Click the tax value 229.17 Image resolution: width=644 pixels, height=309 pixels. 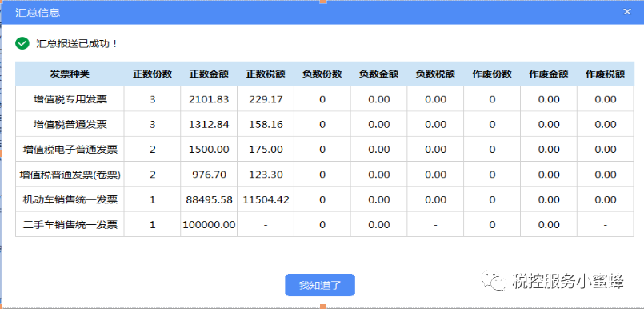click(x=266, y=99)
